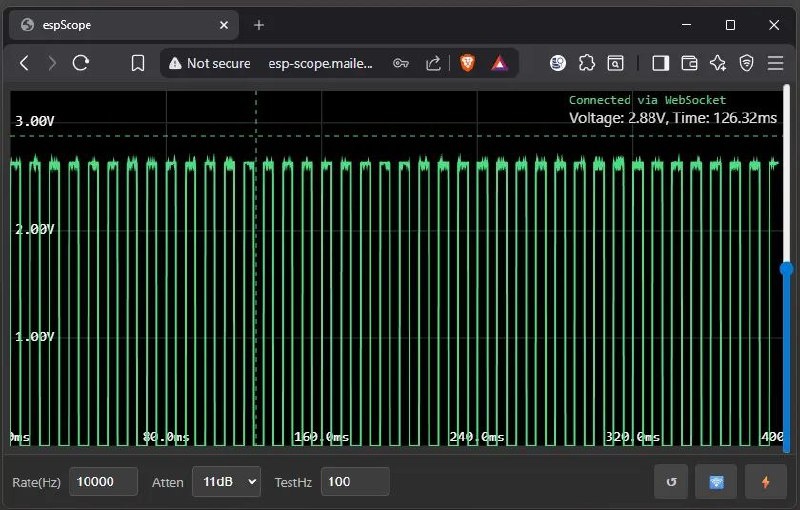Click the 80.0ms time axis label

(166, 437)
